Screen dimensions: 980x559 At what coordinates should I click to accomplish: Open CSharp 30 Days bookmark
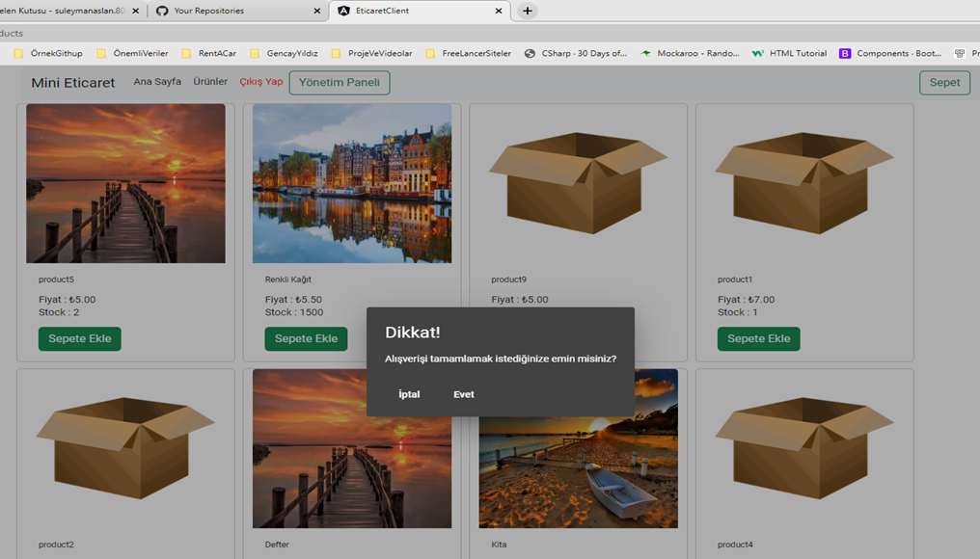(x=576, y=54)
